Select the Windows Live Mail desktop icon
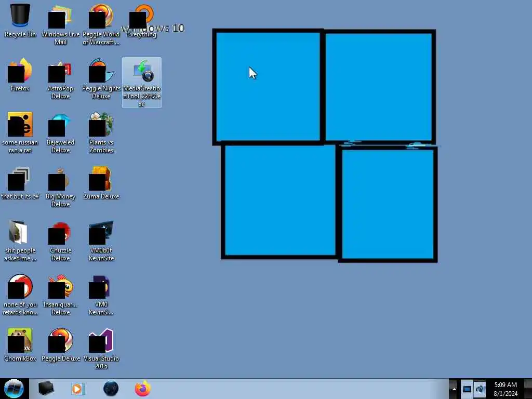The height and width of the screenshot is (399, 532). 60,24
